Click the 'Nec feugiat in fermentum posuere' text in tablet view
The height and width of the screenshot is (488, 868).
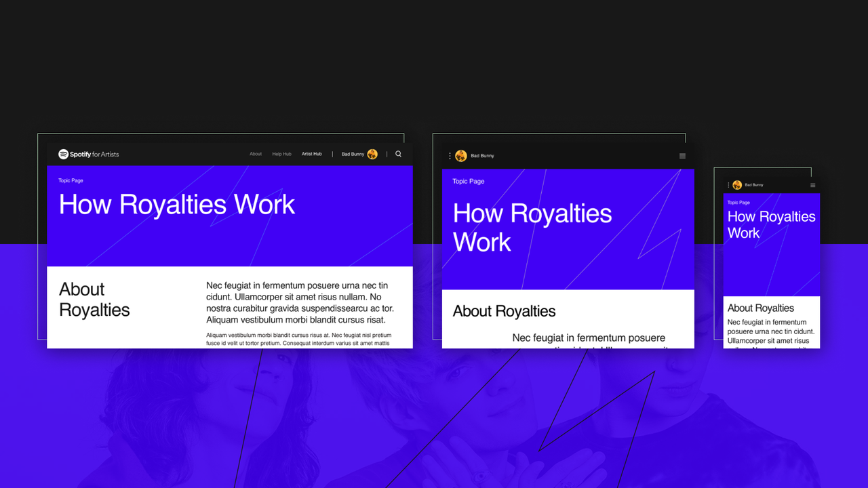pos(589,338)
